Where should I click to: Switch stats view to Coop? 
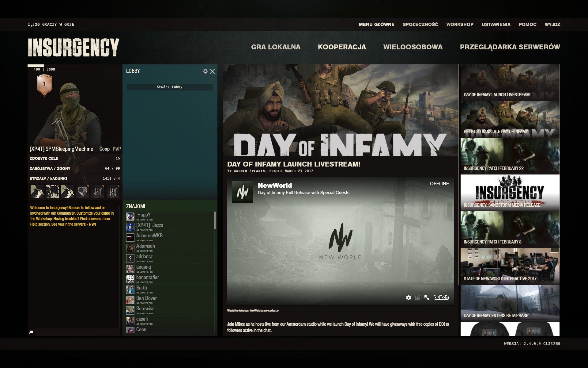104,149
